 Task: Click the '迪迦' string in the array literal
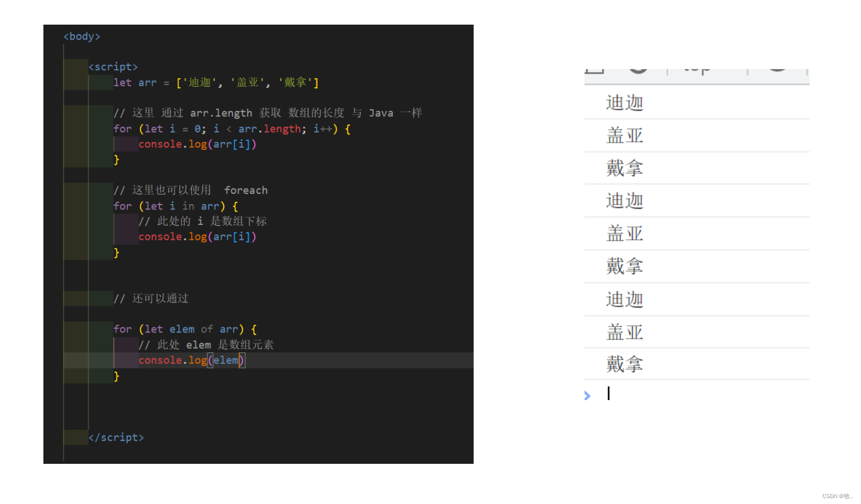tap(199, 82)
